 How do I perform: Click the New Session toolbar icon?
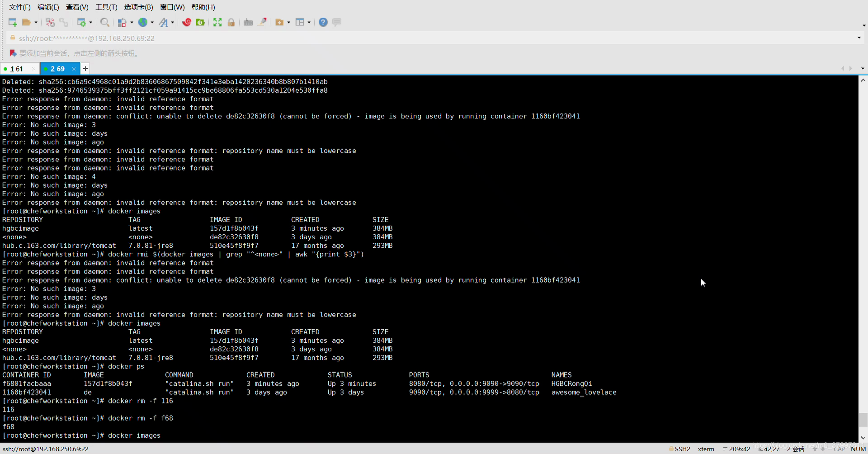13,22
